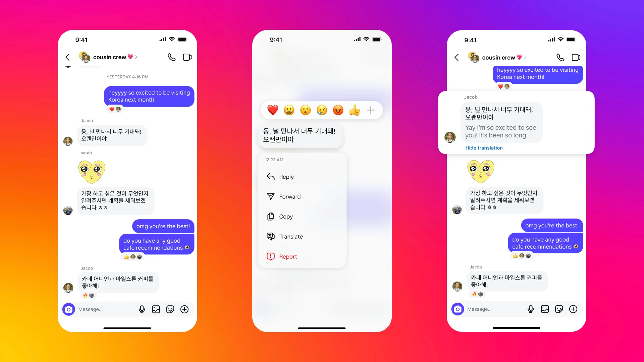Image resolution: width=644 pixels, height=362 pixels.
Task: Tap the angry face emoji reaction option
Action: (x=337, y=110)
